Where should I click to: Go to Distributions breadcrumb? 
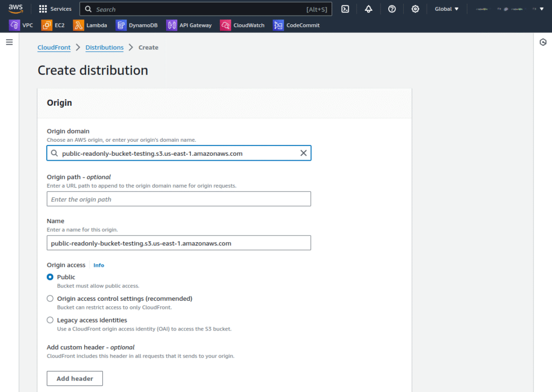coord(105,47)
